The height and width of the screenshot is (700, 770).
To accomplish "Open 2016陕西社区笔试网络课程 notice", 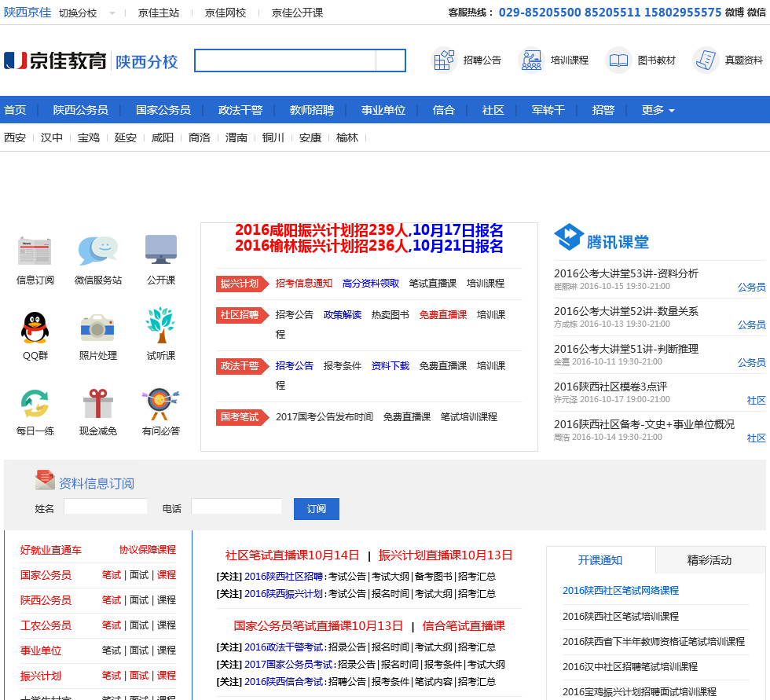I will click(621, 591).
